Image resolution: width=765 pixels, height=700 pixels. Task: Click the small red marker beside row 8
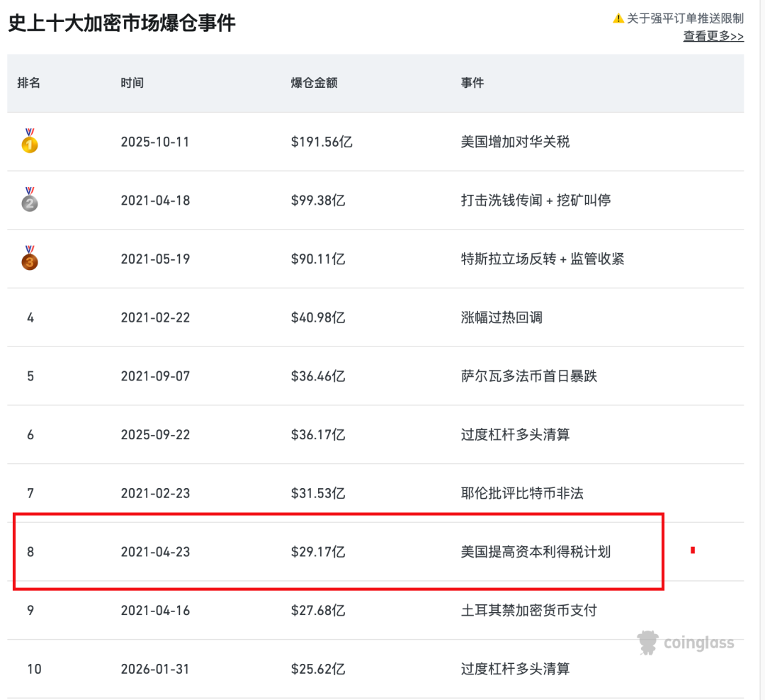pos(693,550)
